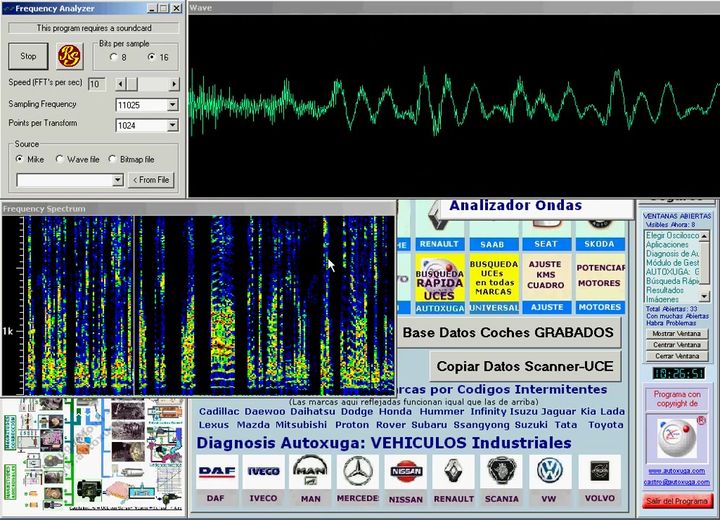720x520 pixels.
Task: Open the DAF truck logo
Action: [x=217, y=472]
